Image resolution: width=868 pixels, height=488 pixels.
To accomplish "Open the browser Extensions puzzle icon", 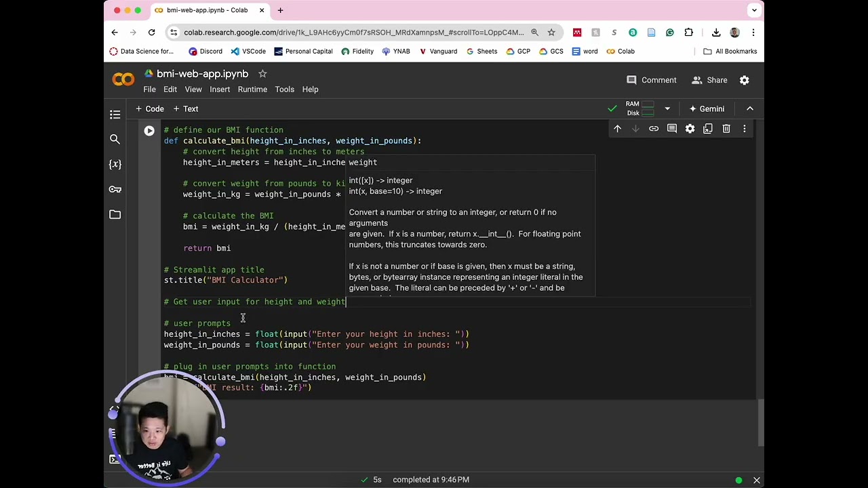I will click(x=689, y=32).
